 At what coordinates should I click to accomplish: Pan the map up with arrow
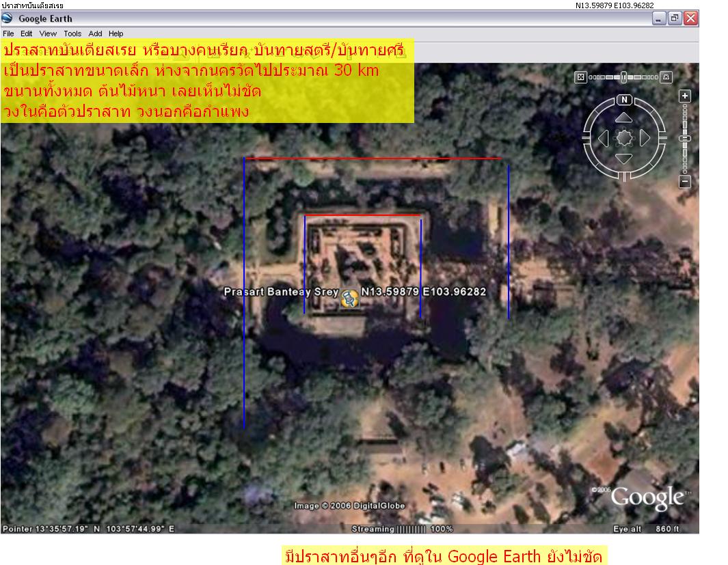pyautogui.click(x=623, y=118)
